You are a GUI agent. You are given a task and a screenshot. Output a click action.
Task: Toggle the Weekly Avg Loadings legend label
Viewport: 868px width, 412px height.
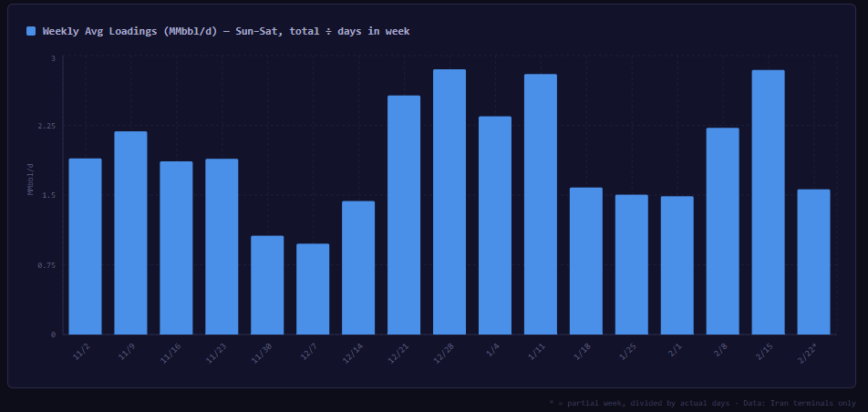coord(225,31)
